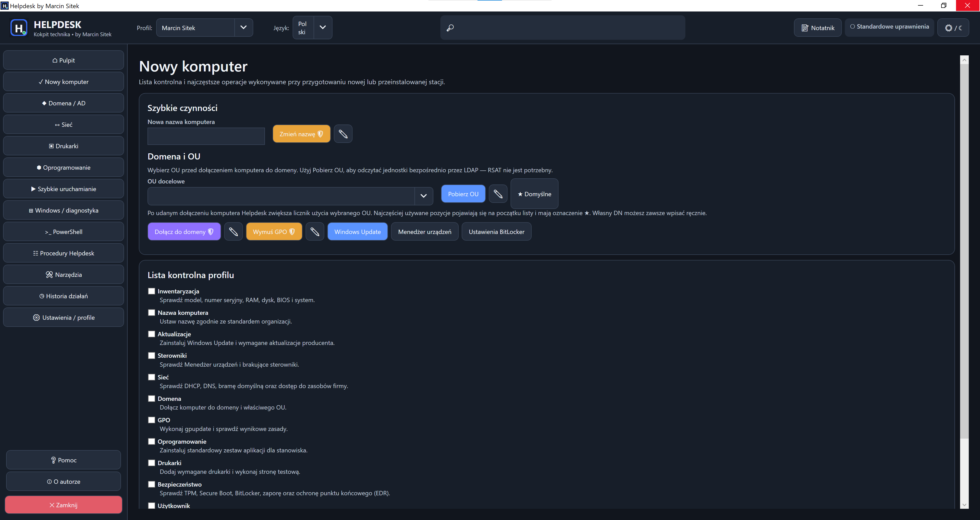Click Dołącz do domeny button
The width and height of the screenshot is (980, 520).
(x=184, y=232)
